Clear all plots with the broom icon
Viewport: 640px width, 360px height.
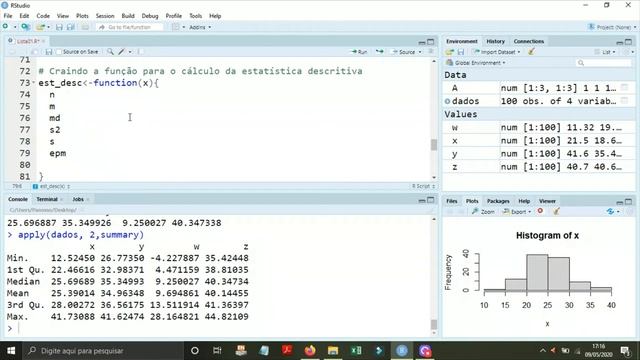[556, 211]
